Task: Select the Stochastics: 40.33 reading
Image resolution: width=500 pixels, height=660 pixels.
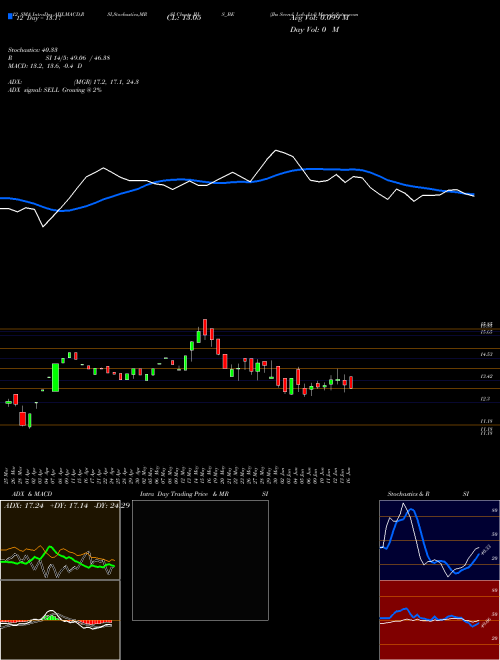Action: 31,50
